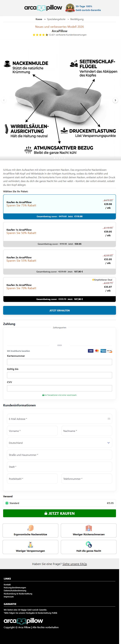This screenshot has height=644, width=121.
Task: Select the 3x ArcaPillow recommended deal
Action: [59, 287]
